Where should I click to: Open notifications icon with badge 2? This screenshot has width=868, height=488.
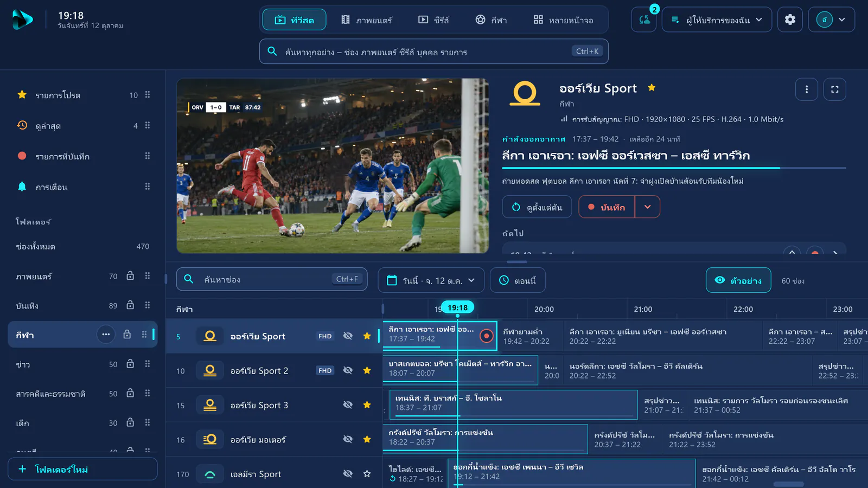click(644, 20)
